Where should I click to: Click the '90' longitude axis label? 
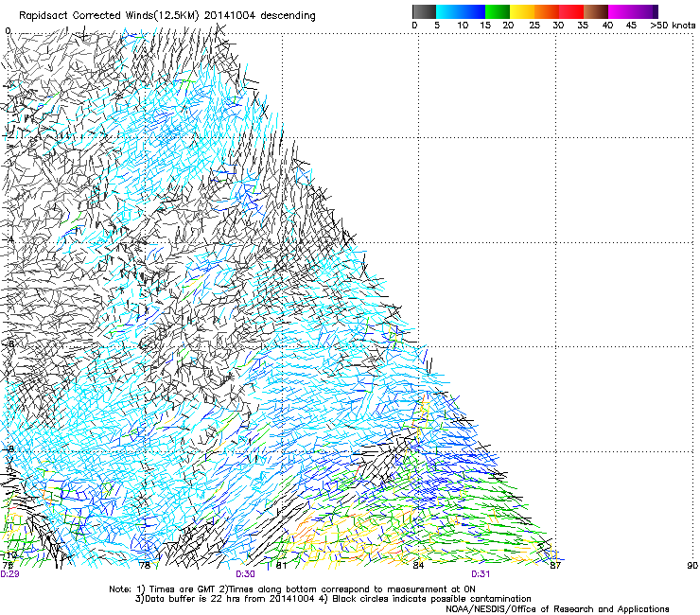pos(692,566)
